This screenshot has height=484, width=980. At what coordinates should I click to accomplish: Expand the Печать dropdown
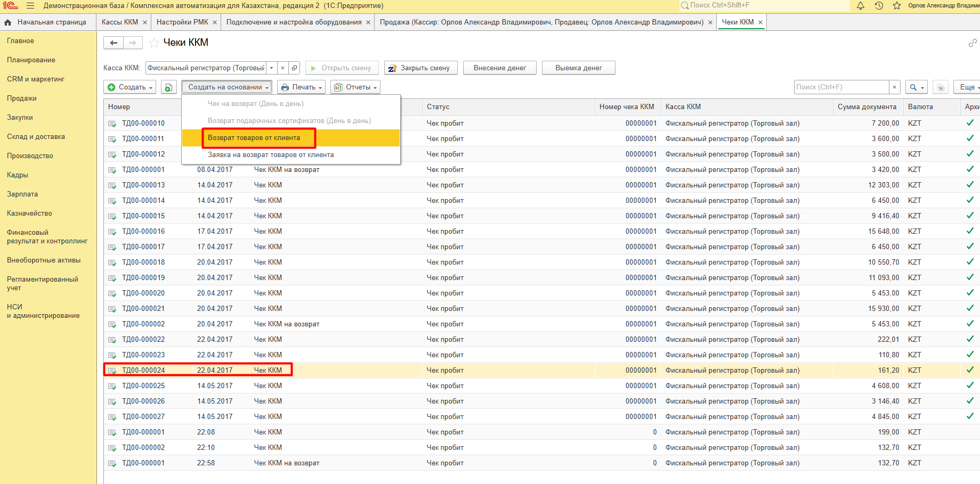(x=302, y=87)
